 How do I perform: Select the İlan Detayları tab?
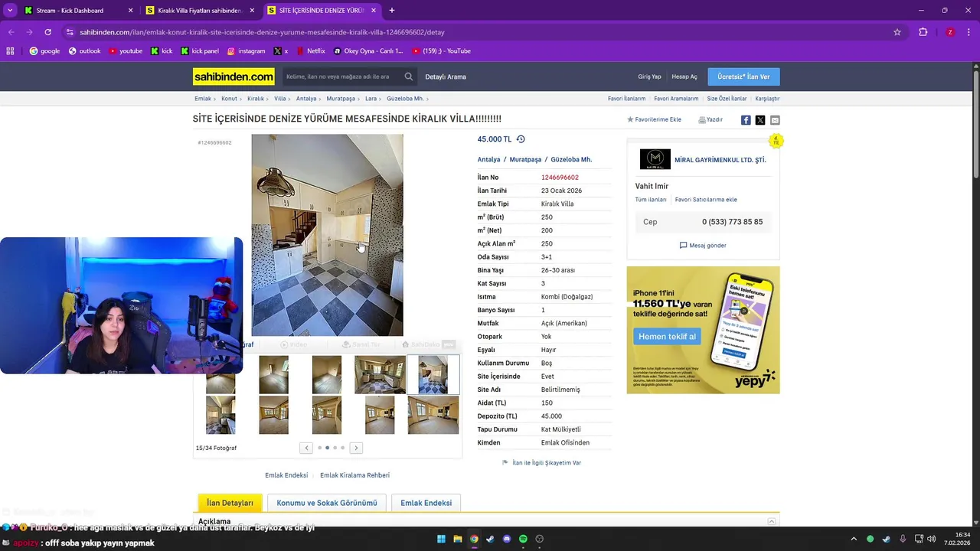pos(230,503)
